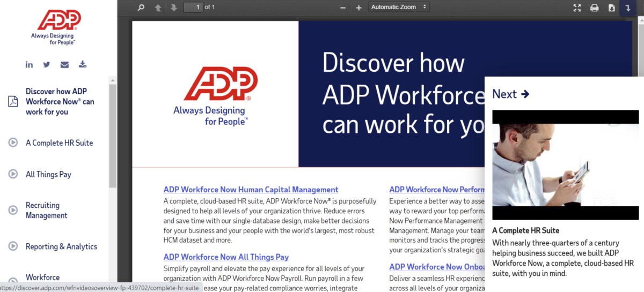Click play icon next to All Things Pay

(13, 174)
